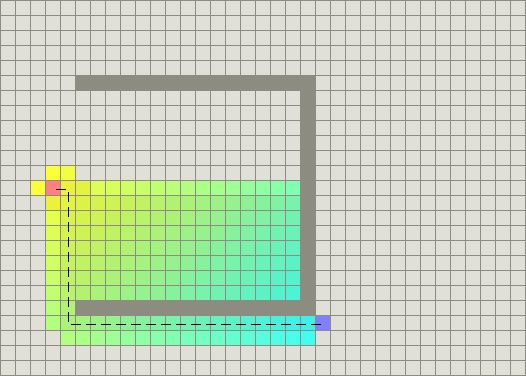
Task: Click the red start node cell
Action: [x=53, y=188]
